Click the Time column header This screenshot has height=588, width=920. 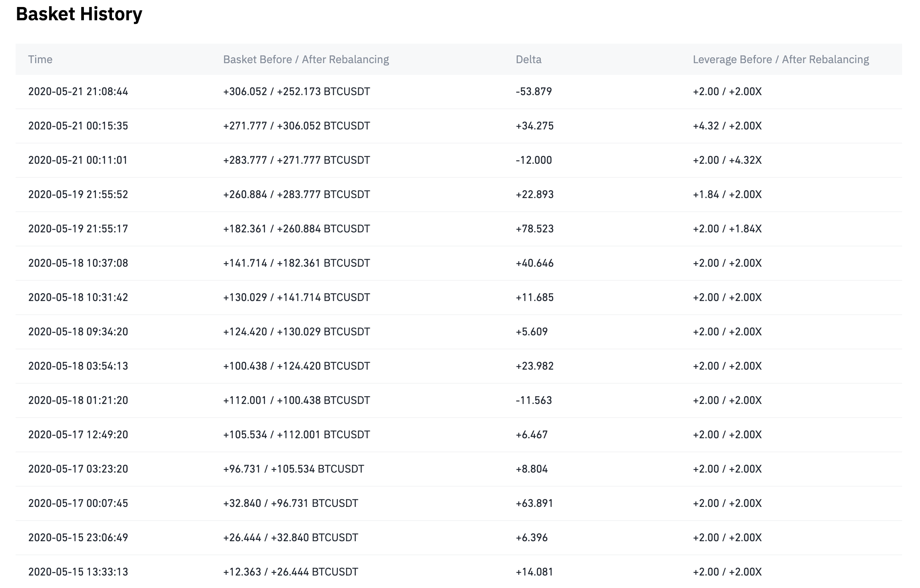click(x=40, y=59)
